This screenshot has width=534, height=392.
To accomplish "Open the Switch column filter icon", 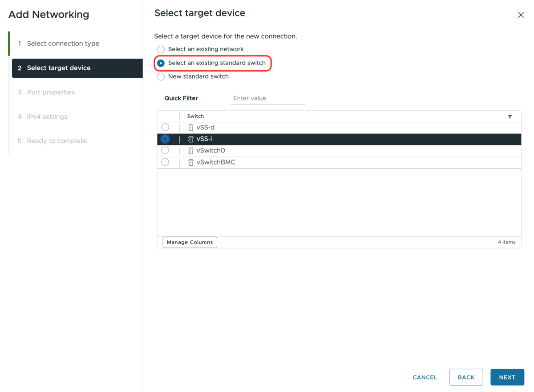I will [510, 116].
